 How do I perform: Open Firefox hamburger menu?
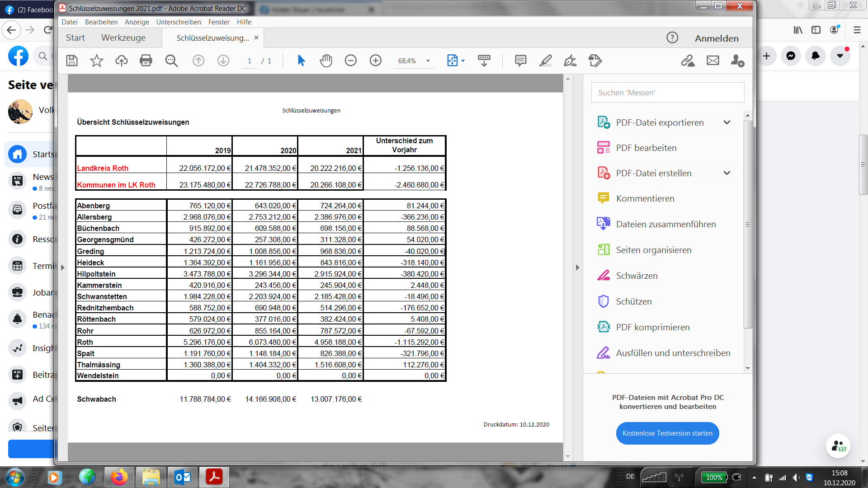pos(857,30)
